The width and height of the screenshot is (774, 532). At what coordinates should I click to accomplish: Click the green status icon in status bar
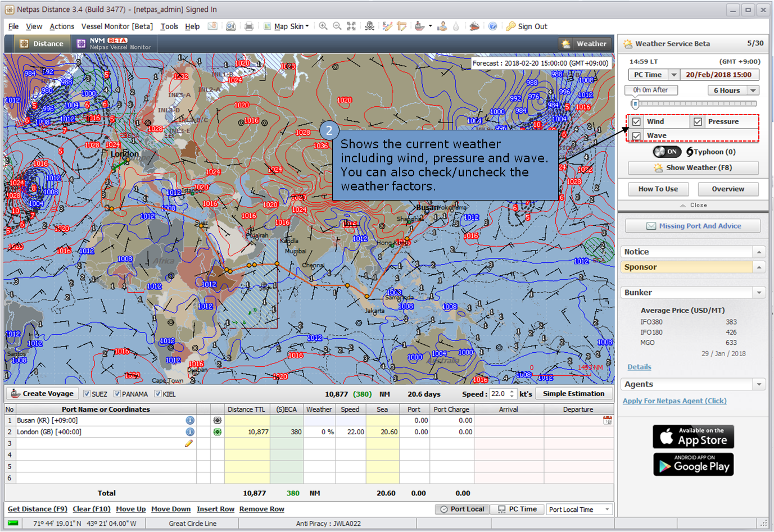(x=13, y=523)
